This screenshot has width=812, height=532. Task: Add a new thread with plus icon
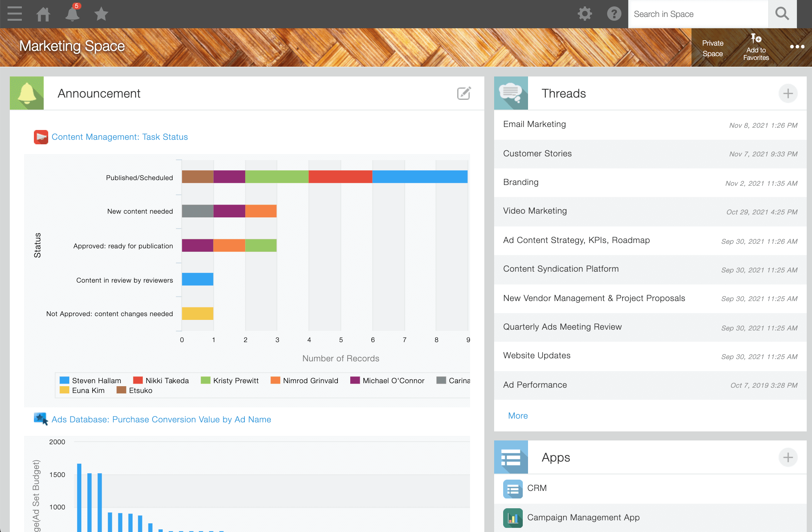click(x=788, y=93)
